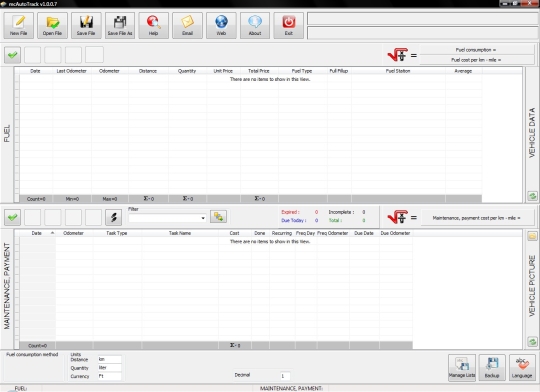This screenshot has width=540, height=392.
Task: Click the Incomplete count label
Action: click(x=341, y=212)
